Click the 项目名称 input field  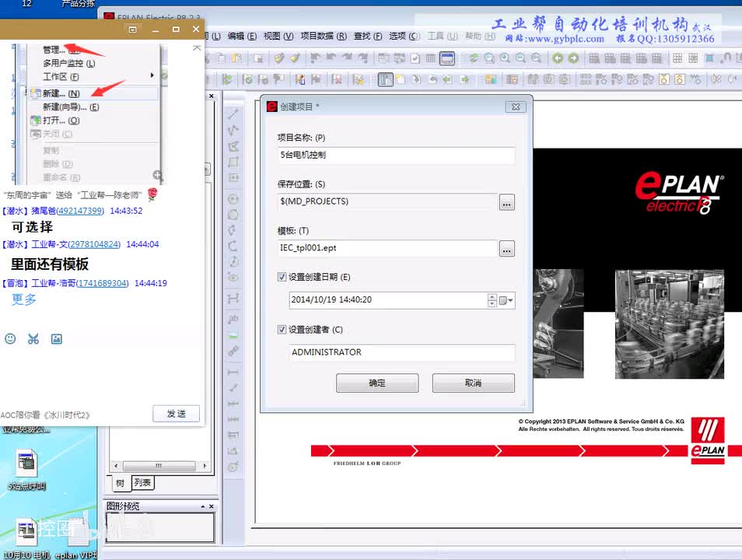(x=396, y=156)
